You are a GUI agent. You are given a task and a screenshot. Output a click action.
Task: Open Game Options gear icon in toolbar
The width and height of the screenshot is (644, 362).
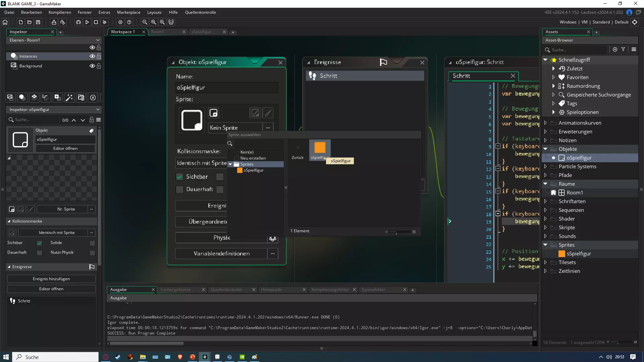pos(120,22)
